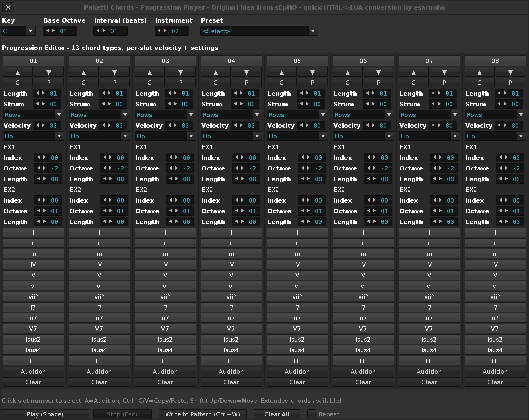The image size is (529, 420).
Task: Choose the ii chord in slot 02
Action: coord(99,243)
